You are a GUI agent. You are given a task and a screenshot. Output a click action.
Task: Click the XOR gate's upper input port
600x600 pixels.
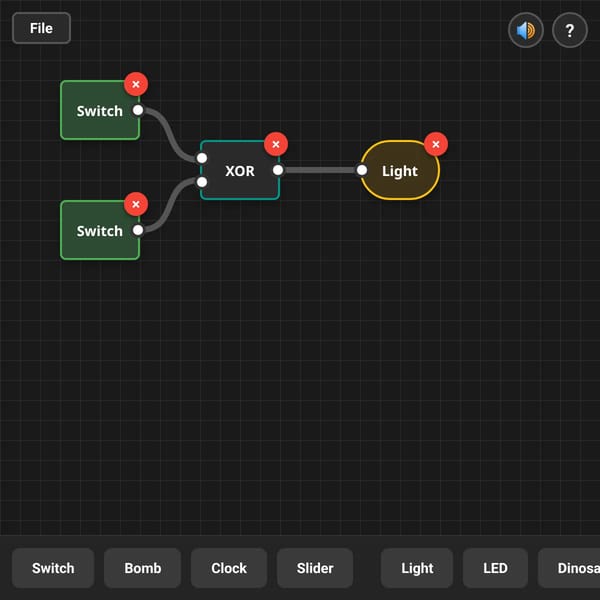(x=202, y=158)
